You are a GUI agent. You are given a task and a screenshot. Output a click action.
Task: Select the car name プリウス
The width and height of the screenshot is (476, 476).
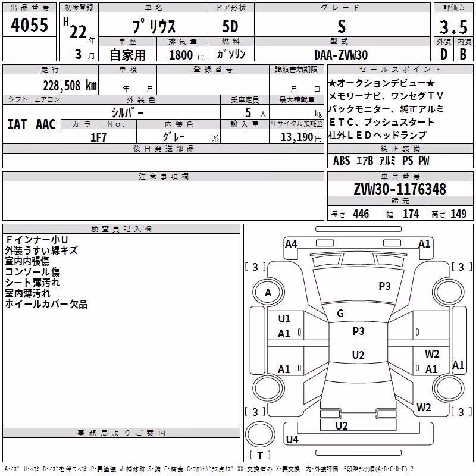(154, 26)
